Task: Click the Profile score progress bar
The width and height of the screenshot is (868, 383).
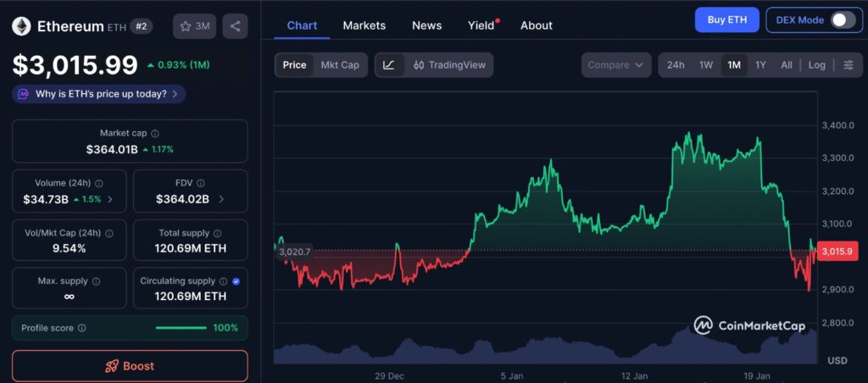Action: pos(181,328)
